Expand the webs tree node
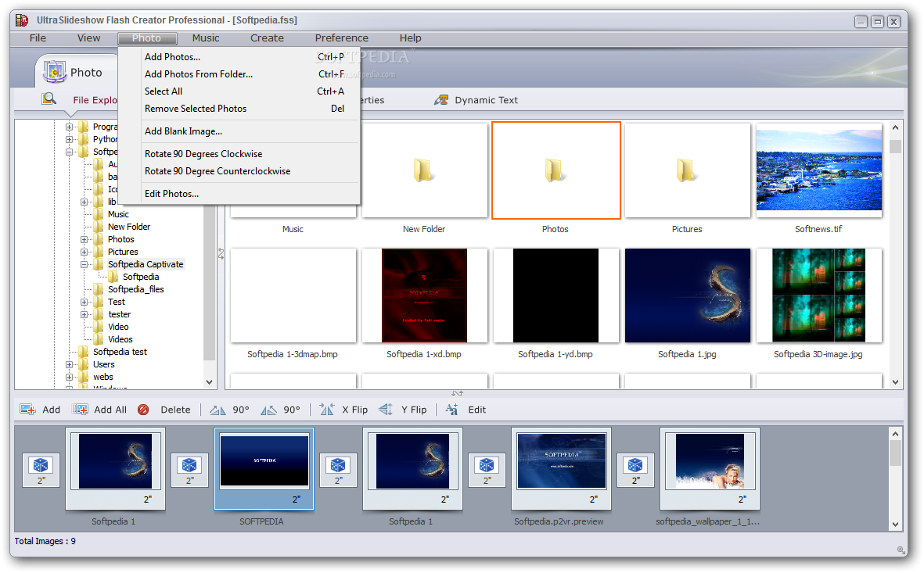924x573 pixels. click(x=69, y=377)
